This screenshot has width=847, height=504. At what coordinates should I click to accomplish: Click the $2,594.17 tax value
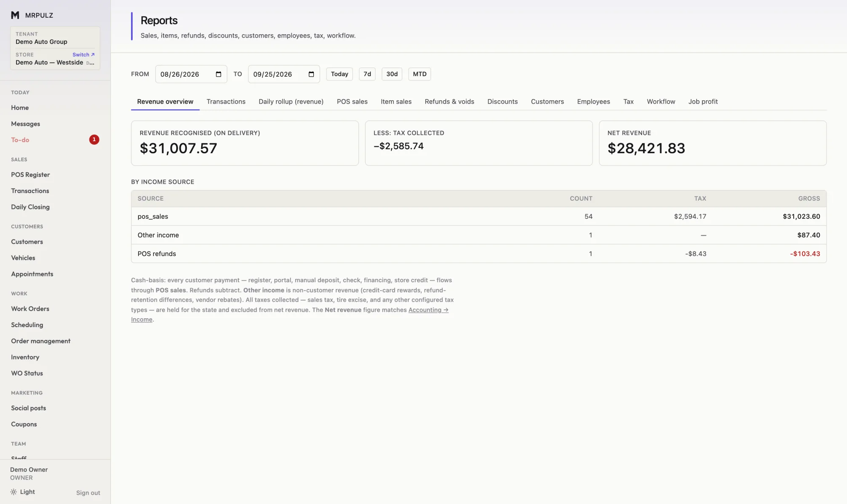tap(690, 216)
